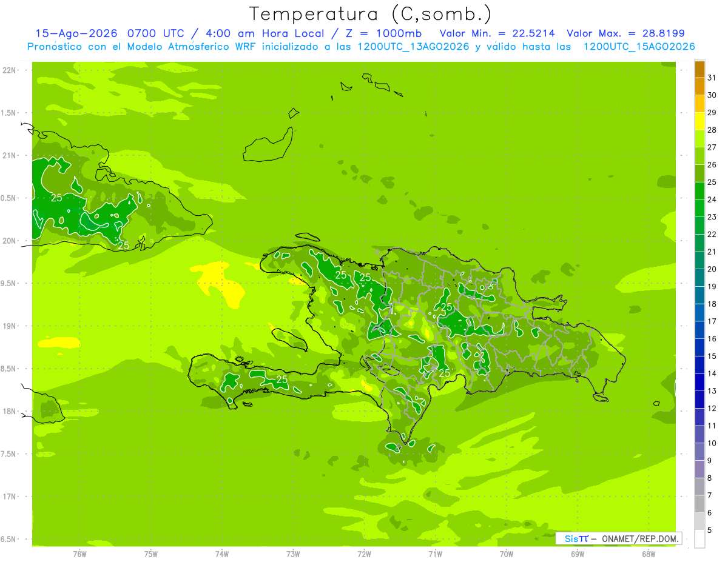Click the '72W' longitude label

click(x=364, y=554)
